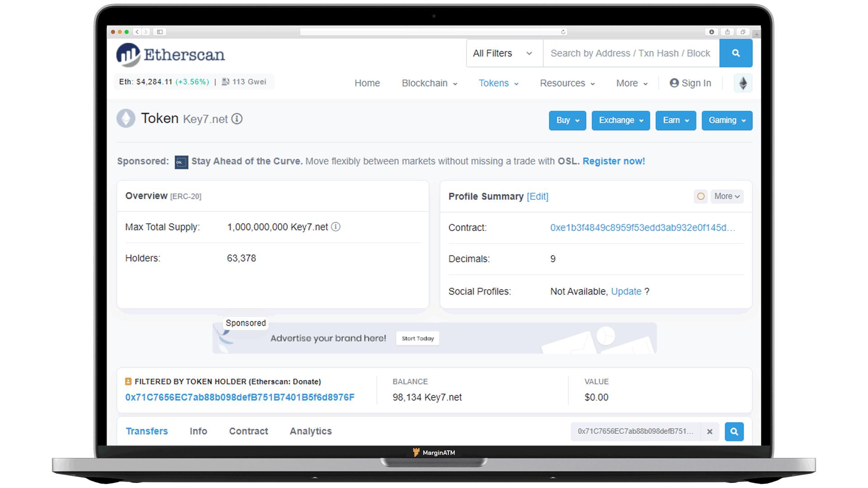This screenshot has width=868, height=488.
Task: Click the info icon beside Key7.net title
Action: pyautogui.click(x=237, y=119)
